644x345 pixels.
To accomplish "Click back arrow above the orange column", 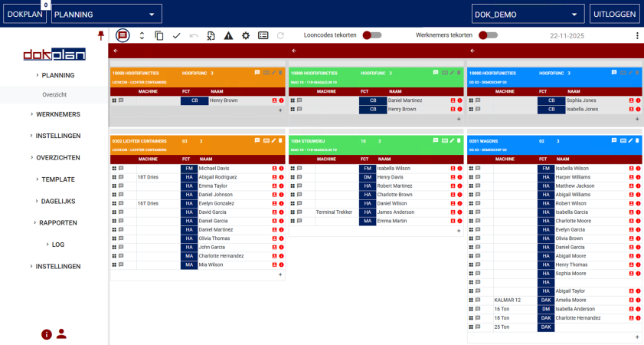I will [x=116, y=51].
